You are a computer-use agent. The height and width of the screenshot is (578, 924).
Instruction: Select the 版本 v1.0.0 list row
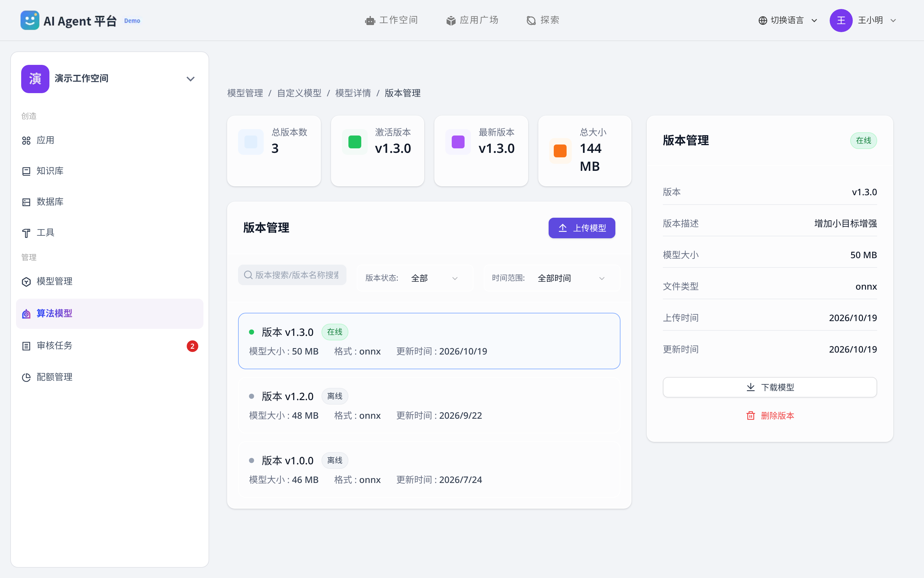pos(429,469)
